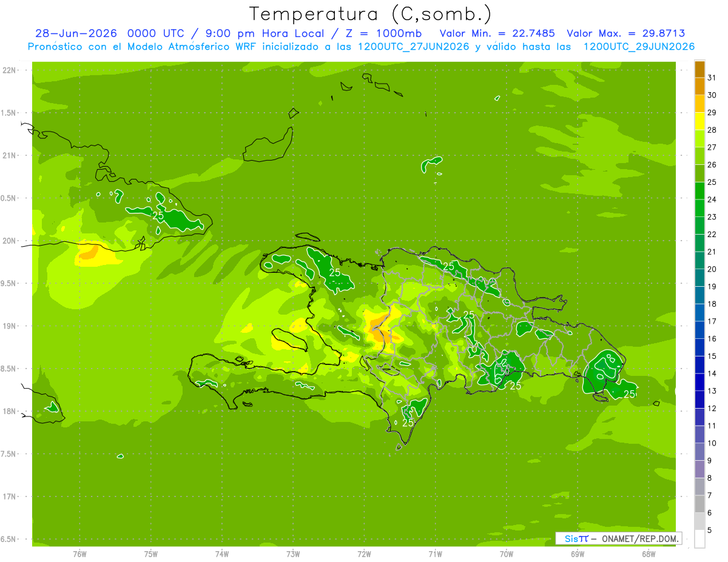Click longitude label "76W"
Image resolution: width=728 pixels, height=562 pixels.
click(x=79, y=554)
